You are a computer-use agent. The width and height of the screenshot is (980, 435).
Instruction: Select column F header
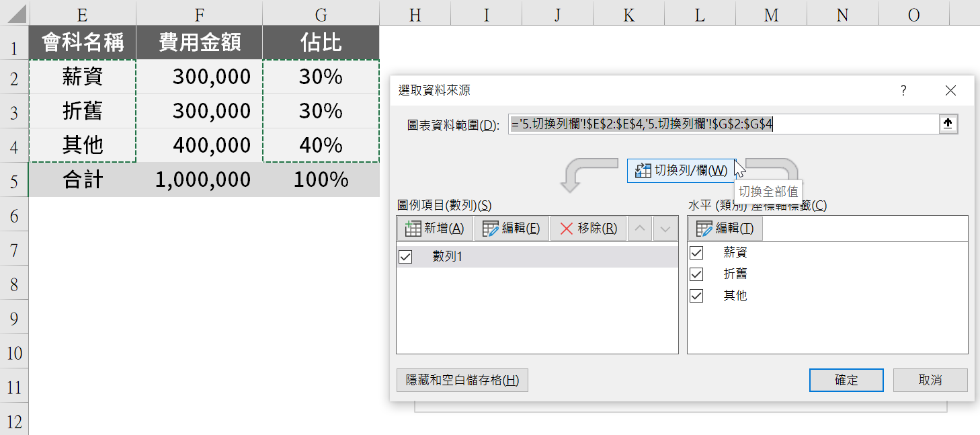click(200, 13)
